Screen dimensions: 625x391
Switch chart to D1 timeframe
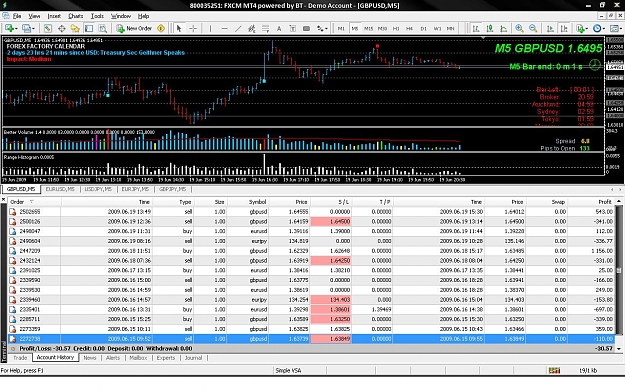423,28
